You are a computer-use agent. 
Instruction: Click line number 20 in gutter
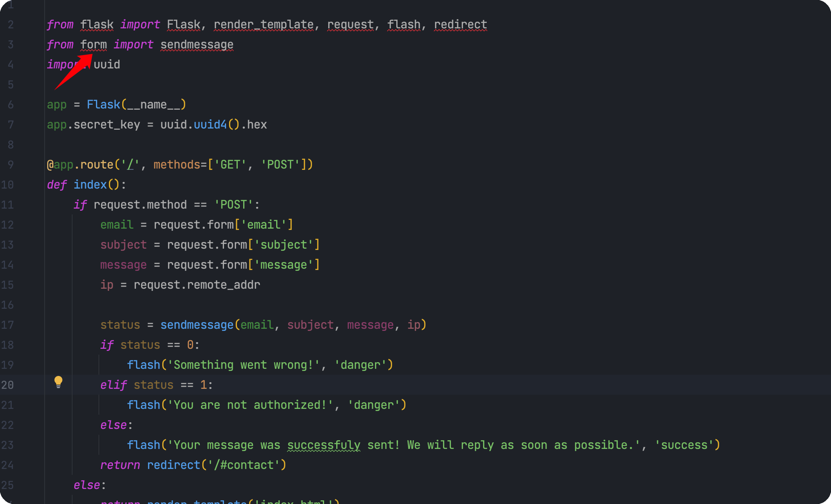pyautogui.click(x=8, y=385)
